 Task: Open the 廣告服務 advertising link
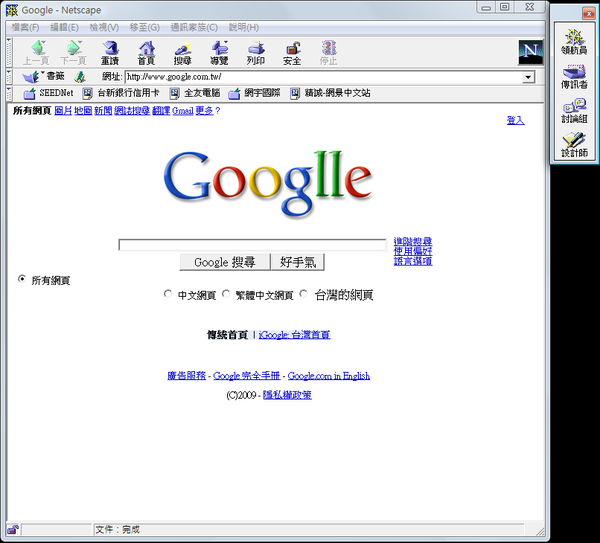tap(186, 376)
